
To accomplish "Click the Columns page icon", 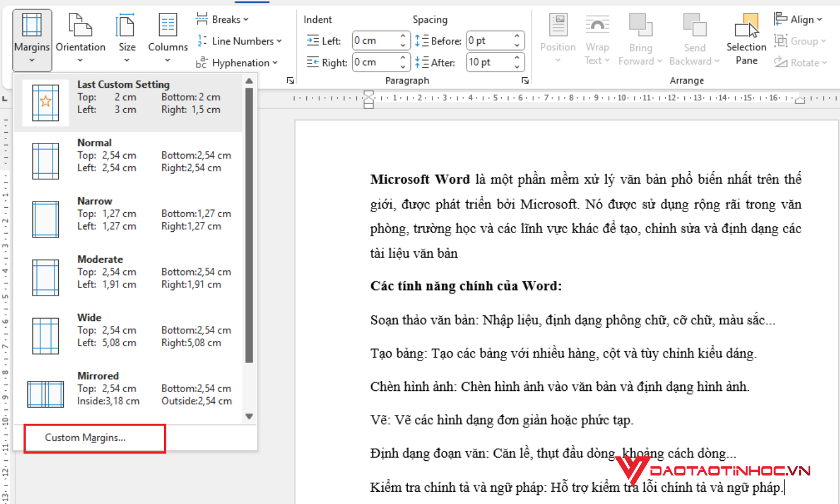I will coord(168,25).
